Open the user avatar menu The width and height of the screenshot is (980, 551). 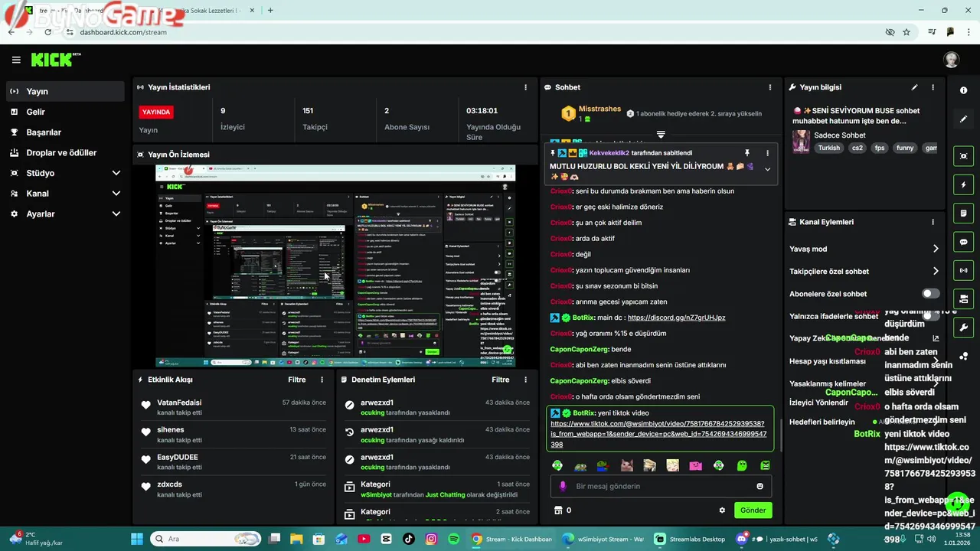pos(951,60)
